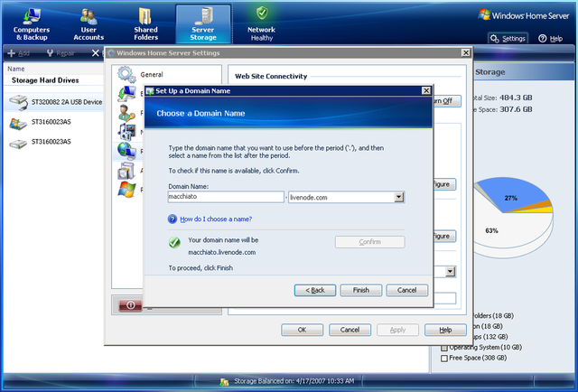This screenshot has width=578, height=392.
Task: Open Help in the console header
Action: click(x=550, y=38)
